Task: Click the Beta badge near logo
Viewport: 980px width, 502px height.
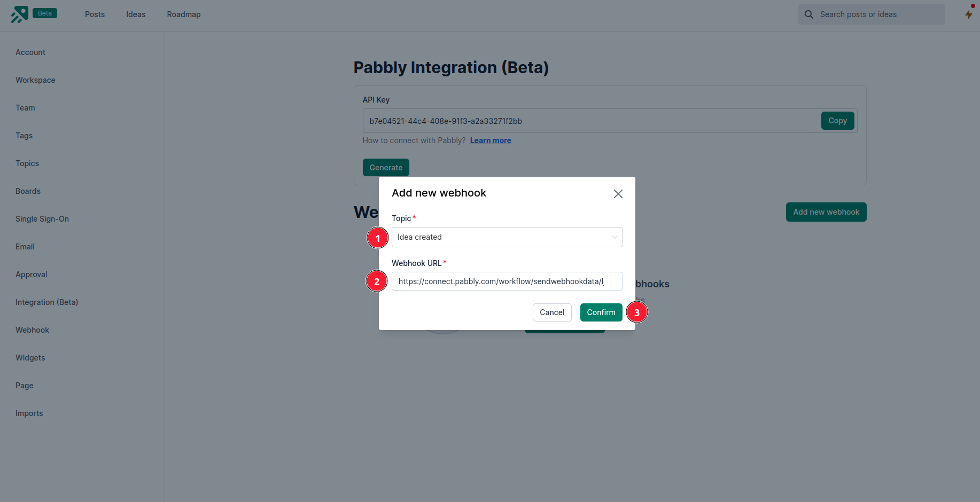Action: click(x=45, y=13)
